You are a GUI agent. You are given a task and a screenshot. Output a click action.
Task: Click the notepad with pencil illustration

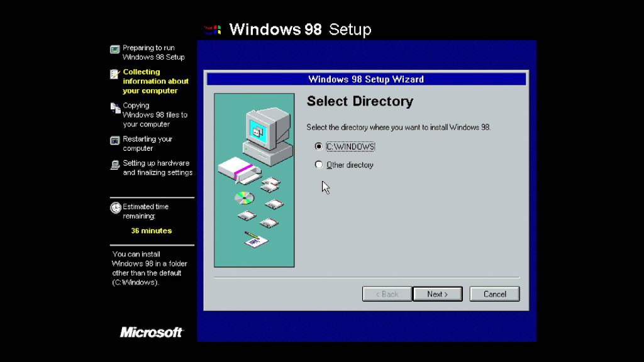(x=256, y=239)
